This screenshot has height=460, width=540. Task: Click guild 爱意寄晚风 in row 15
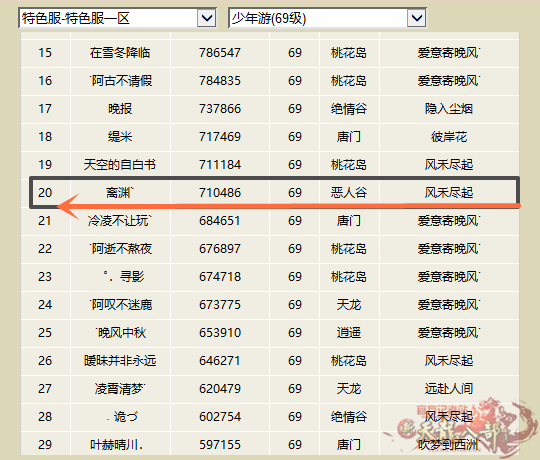pos(449,53)
